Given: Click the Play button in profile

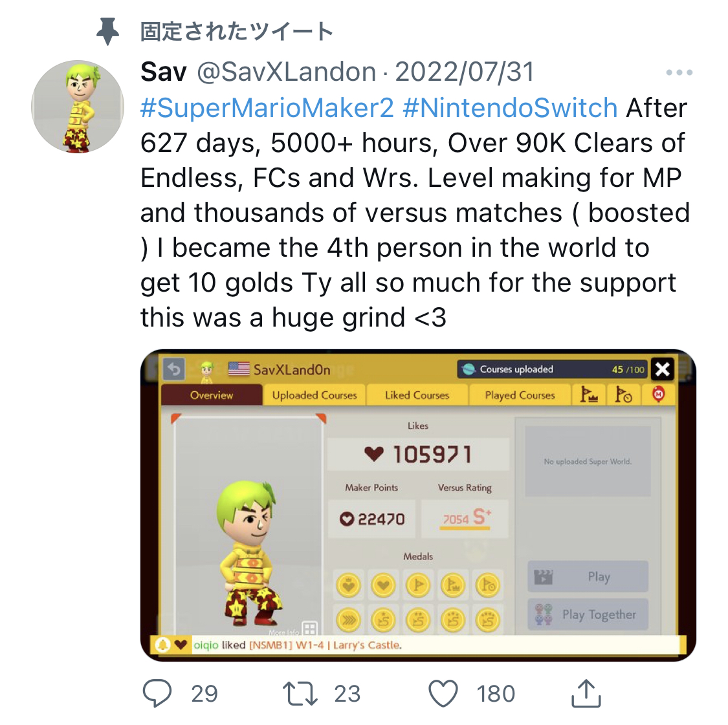Looking at the screenshot, I should coord(588,576).
